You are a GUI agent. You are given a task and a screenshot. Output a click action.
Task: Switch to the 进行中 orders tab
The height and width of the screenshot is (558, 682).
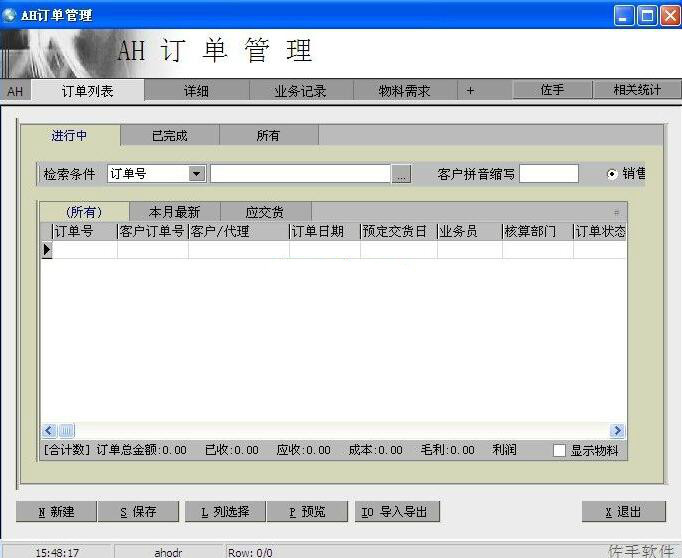(70, 136)
